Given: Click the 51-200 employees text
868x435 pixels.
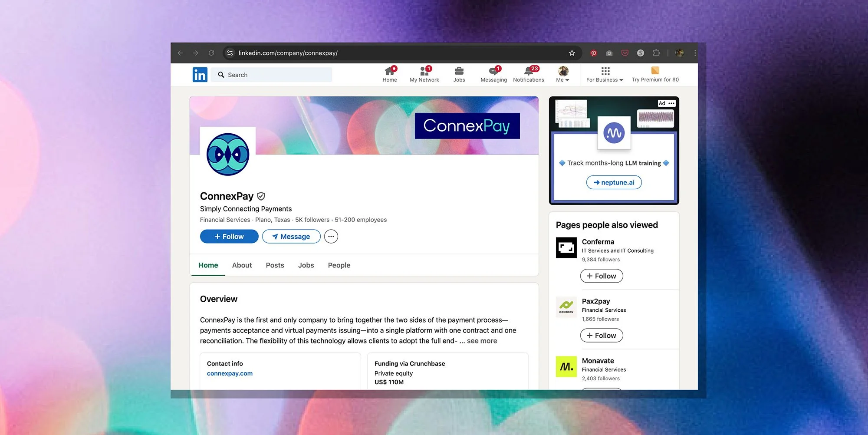Looking at the screenshot, I should tap(361, 220).
